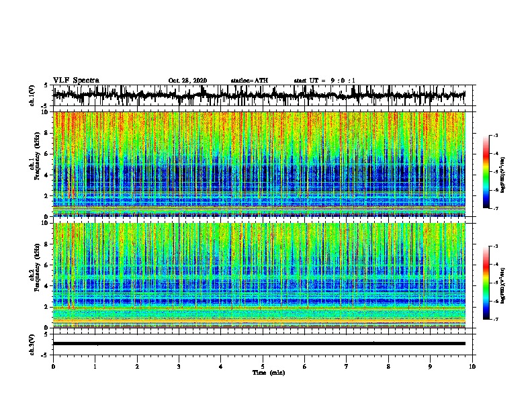Click inside the ch.1 spectrogram plot
The width and height of the screenshot is (532, 411).
point(259,164)
